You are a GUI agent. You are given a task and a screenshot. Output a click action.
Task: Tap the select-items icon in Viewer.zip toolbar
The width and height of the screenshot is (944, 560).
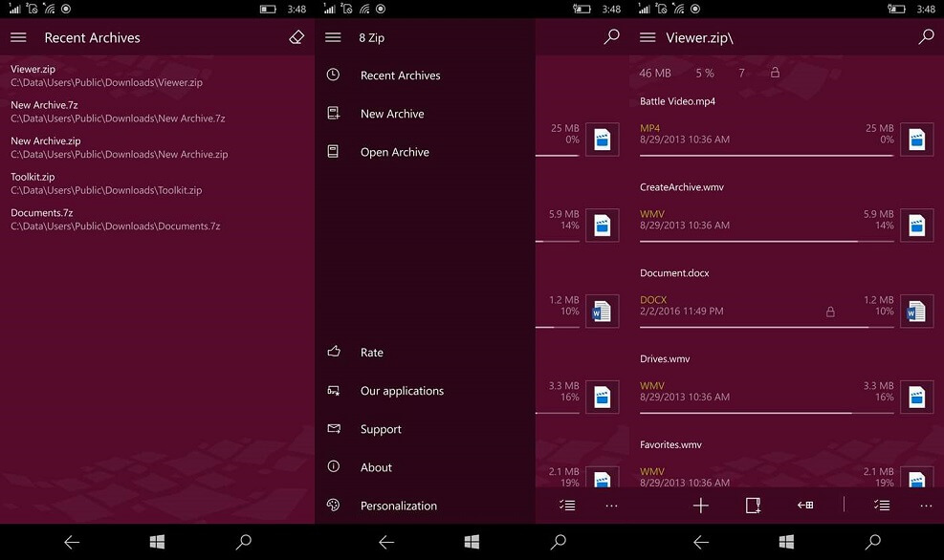(x=882, y=506)
